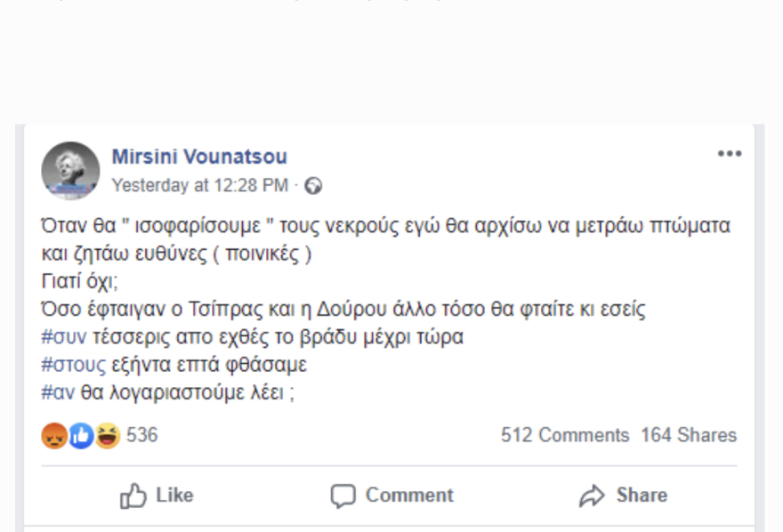Open the post options three-dot menu
This screenshot has width=783, height=532.
730,152
